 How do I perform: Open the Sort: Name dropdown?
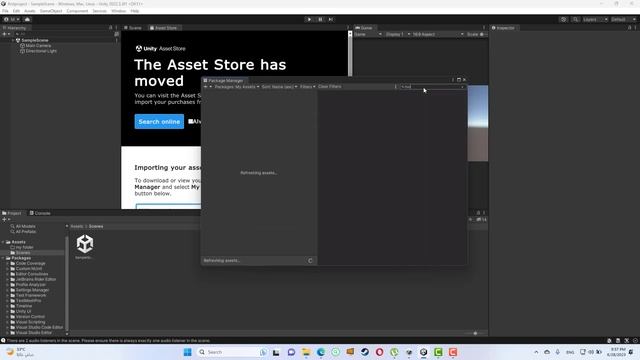click(280, 87)
